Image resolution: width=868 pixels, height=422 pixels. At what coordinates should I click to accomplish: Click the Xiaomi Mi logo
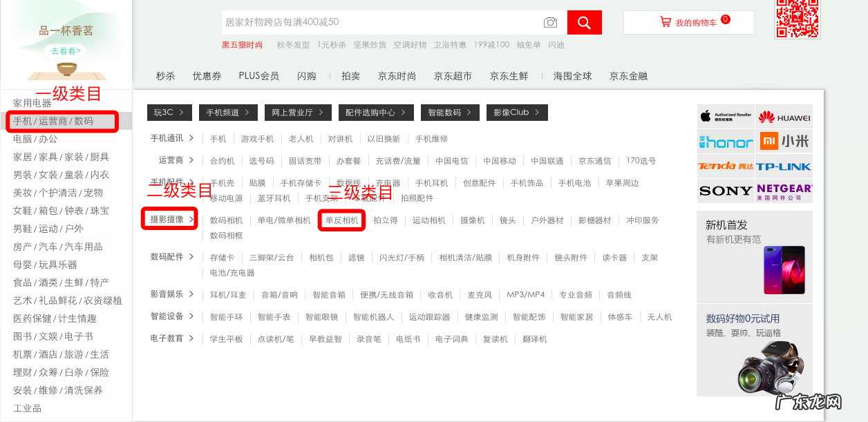[x=784, y=142]
